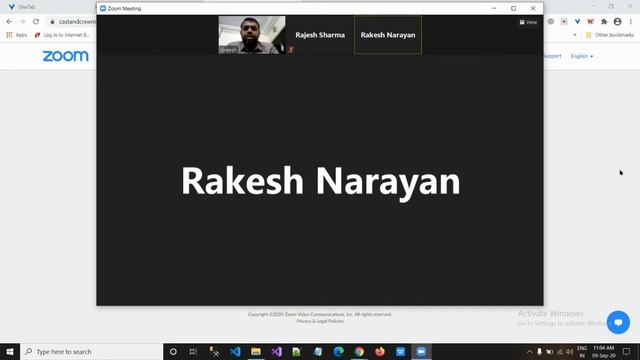
Task: Switch to the OneTab browser tab
Action: click(22, 7)
